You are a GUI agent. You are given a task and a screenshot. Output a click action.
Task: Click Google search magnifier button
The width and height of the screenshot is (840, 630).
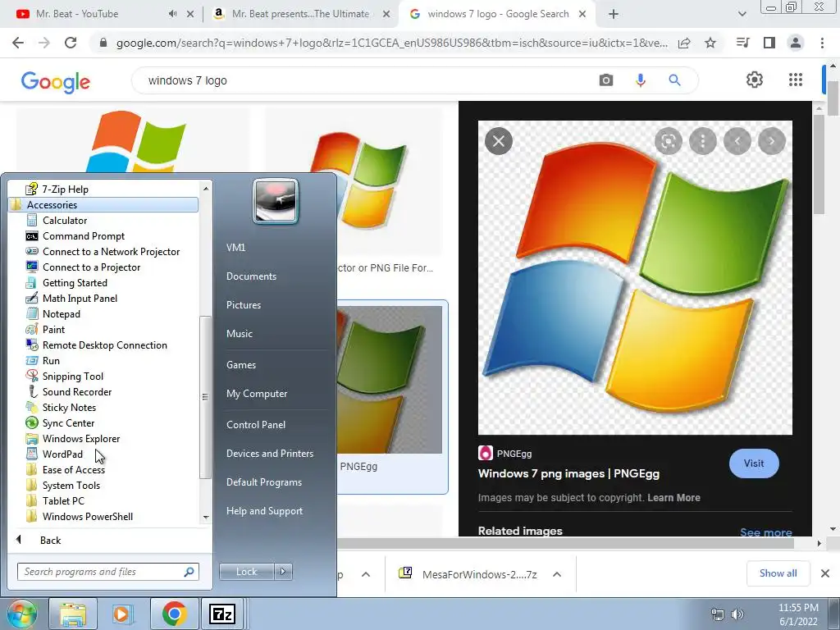tap(674, 80)
